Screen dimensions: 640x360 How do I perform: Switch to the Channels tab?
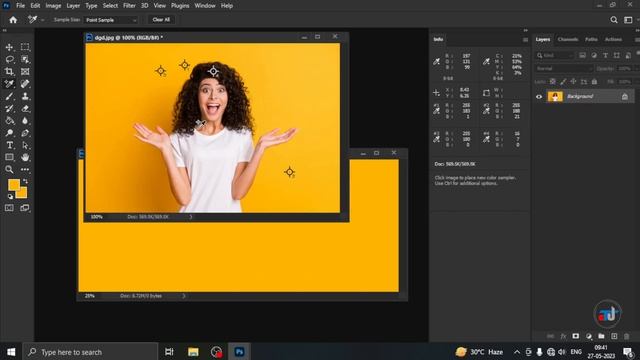point(568,40)
